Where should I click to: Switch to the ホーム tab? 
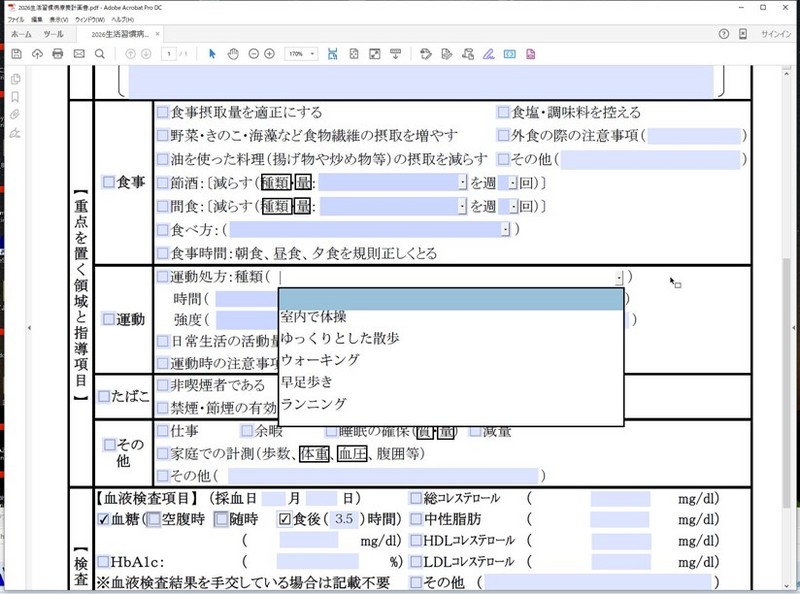point(21,34)
